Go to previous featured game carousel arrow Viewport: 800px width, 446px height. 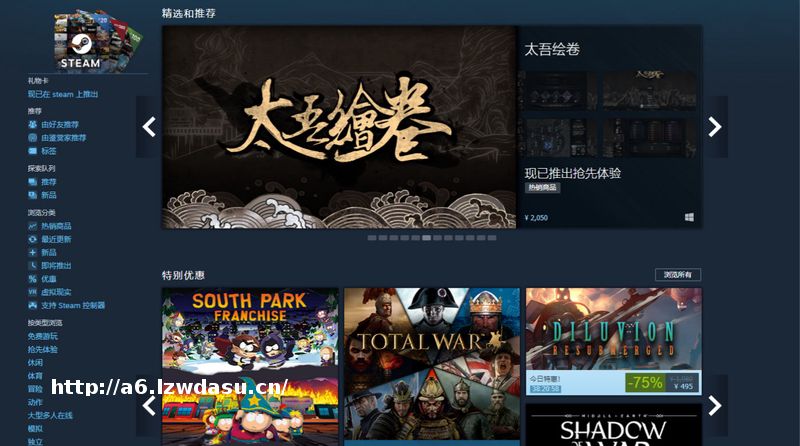coord(149,127)
